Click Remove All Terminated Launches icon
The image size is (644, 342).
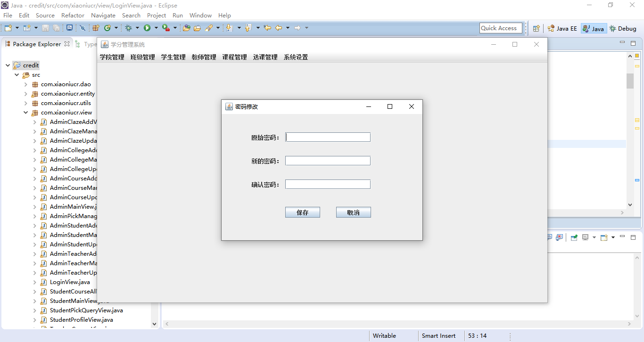(x=559, y=237)
